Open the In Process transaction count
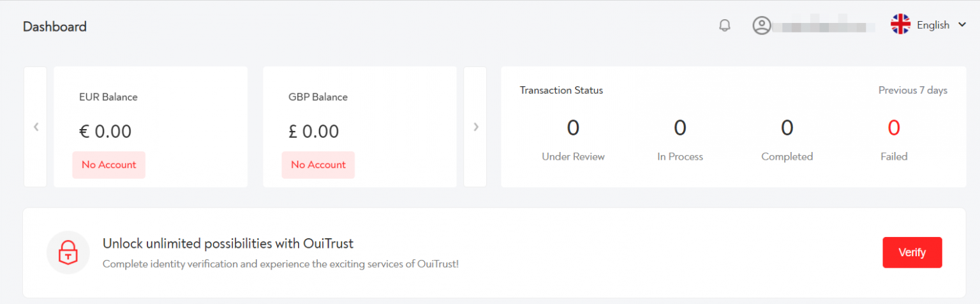 (680, 128)
